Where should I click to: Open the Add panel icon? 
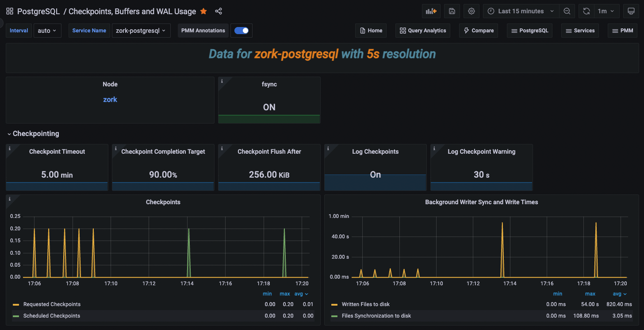[x=431, y=11]
